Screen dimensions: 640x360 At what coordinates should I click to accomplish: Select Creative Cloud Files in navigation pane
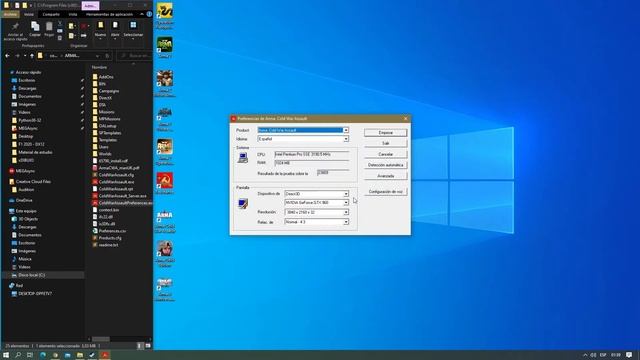click(x=33, y=182)
